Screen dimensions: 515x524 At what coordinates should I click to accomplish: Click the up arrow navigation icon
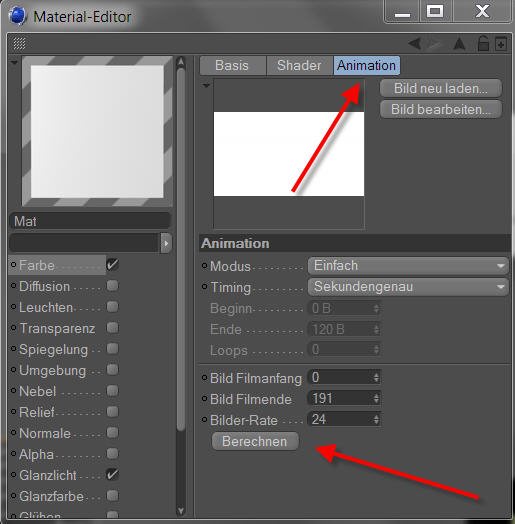(460, 44)
